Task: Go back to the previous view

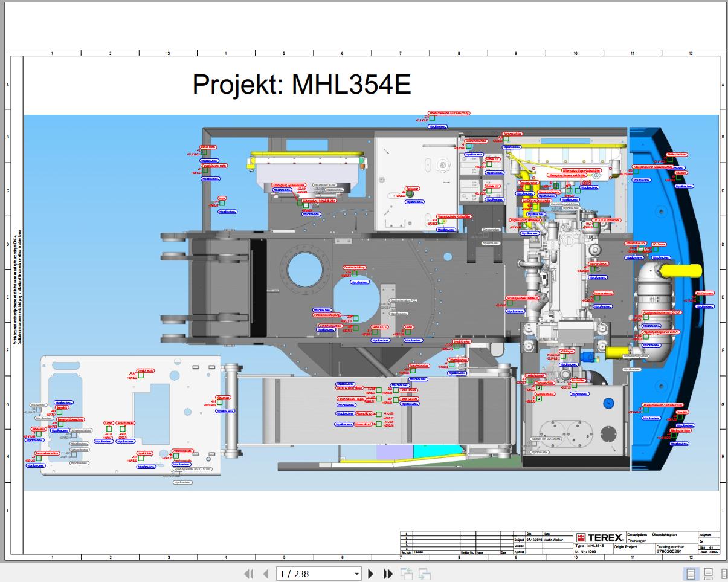Action: tap(406, 574)
